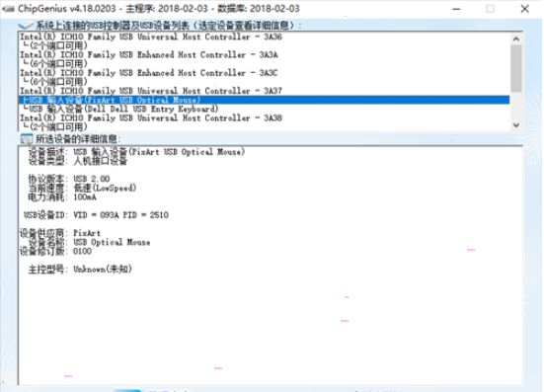Viewport: 544px width, 392px height.
Task: Close the ChipGenius window
Action: tap(524, 9)
